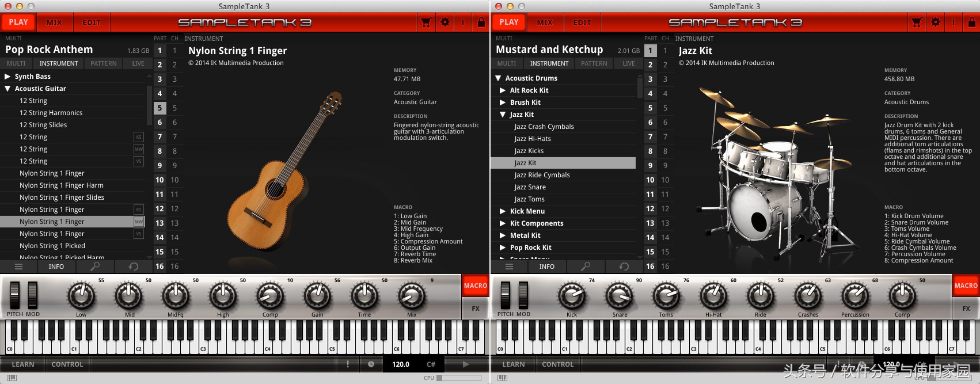Viewport: 980px width, 384px height.
Task: Click the INFO button in right browser footer
Action: [x=547, y=267]
